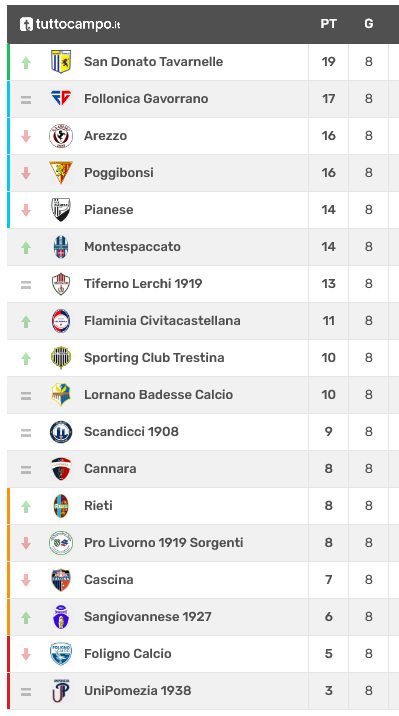Open the Flaminia Civitacastellana team link
399x716 pixels.
[x=162, y=321]
